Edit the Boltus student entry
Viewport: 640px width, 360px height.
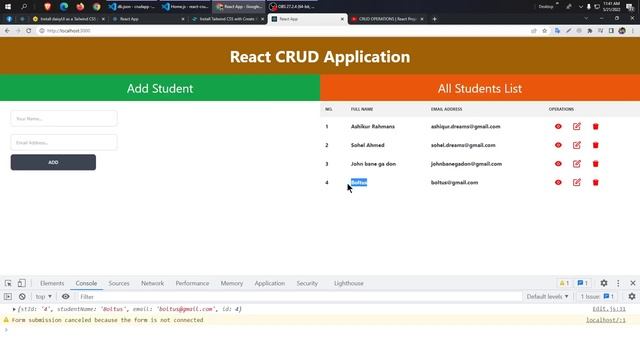(x=577, y=182)
